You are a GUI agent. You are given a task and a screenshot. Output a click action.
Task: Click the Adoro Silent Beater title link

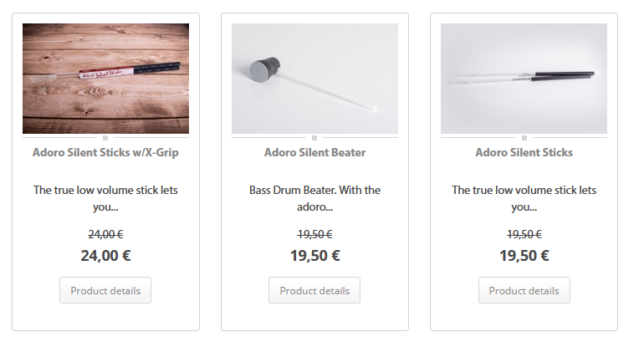[x=314, y=153]
